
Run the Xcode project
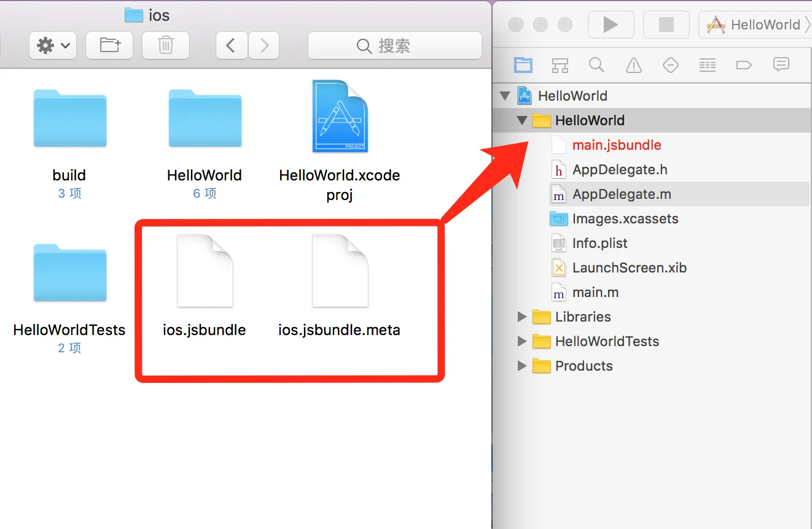click(611, 25)
